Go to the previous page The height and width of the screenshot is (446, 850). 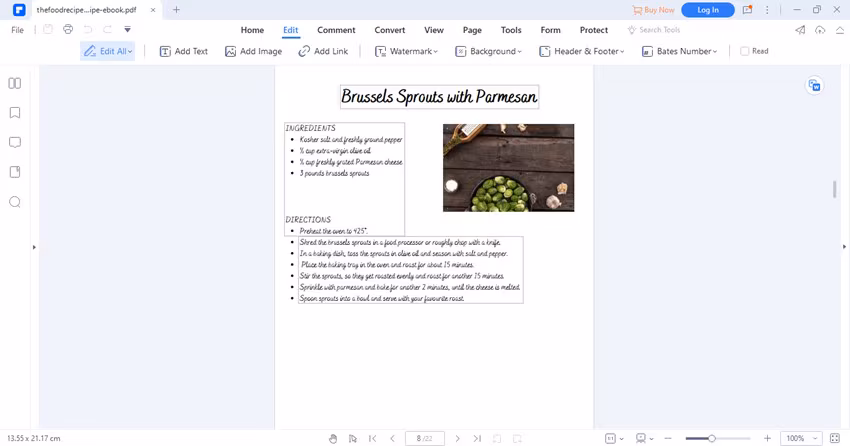(392, 438)
